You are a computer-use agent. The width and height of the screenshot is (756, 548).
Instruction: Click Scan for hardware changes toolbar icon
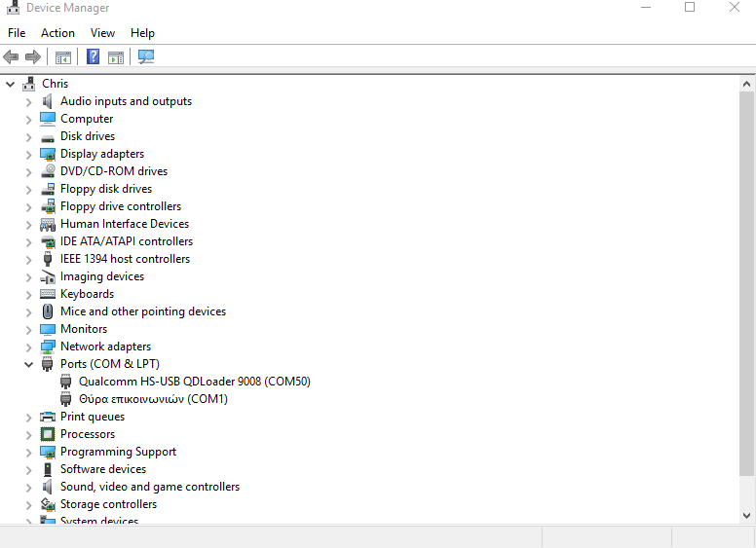(x=145, y=56)
